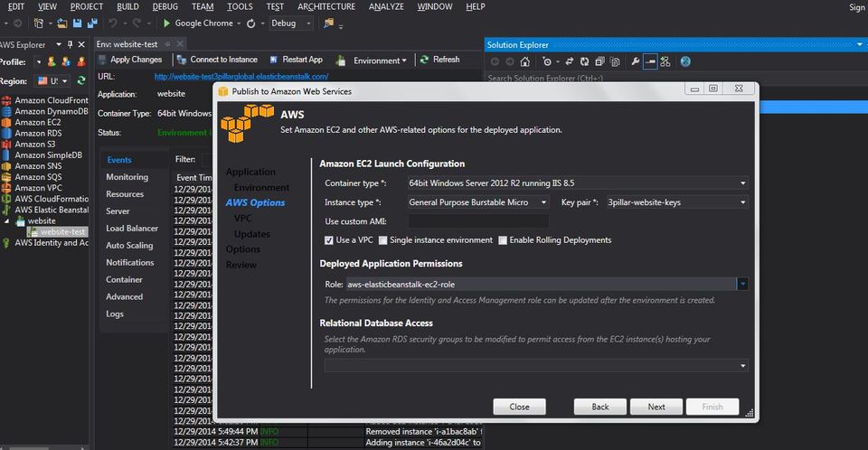Select Amazon DynamoDB in AWS Explorer
The image size is (868, 450).
tap(51, 111)
